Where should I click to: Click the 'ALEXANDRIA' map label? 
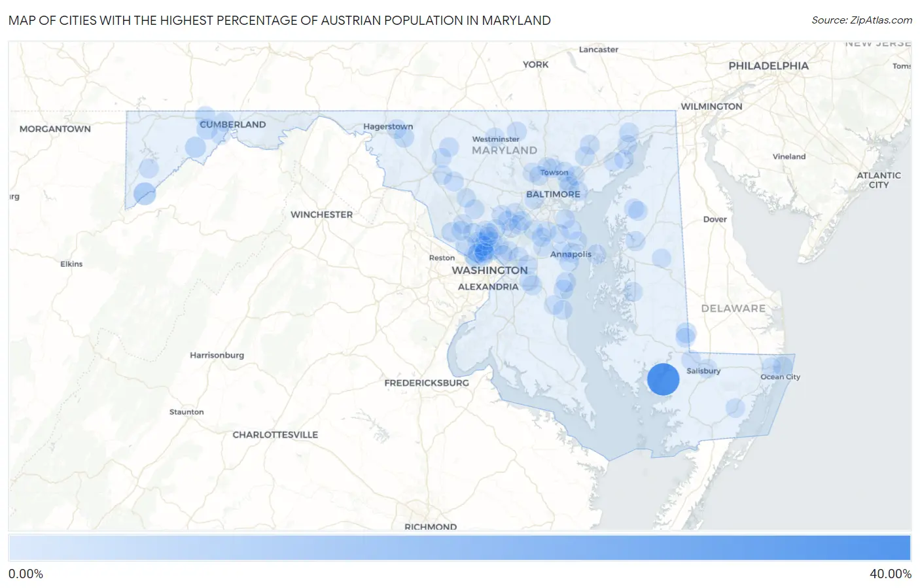(488, 287)
